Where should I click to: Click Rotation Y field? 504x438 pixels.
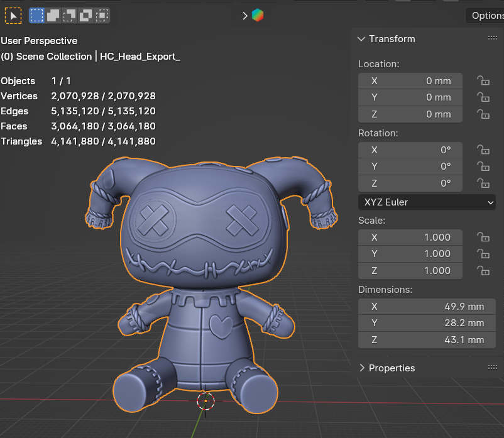point(410,167)
